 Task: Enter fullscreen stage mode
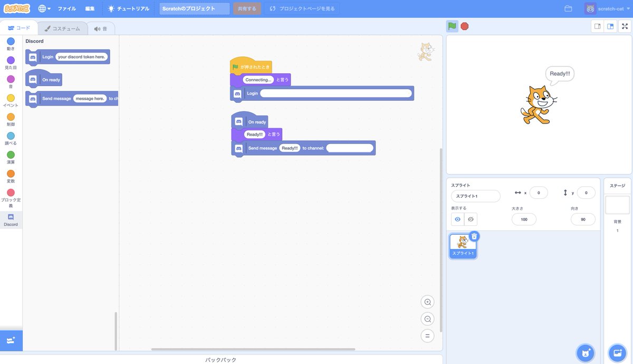pos(625,25)
